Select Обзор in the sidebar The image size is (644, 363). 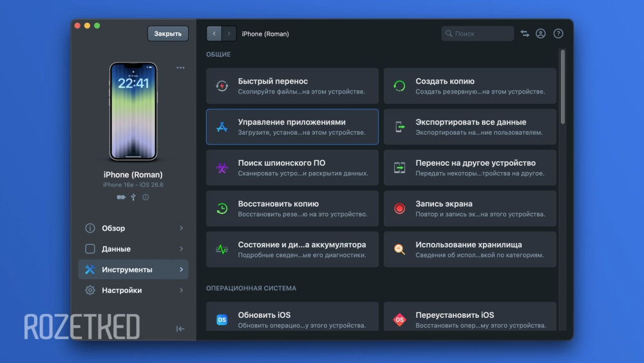(133, 228)
